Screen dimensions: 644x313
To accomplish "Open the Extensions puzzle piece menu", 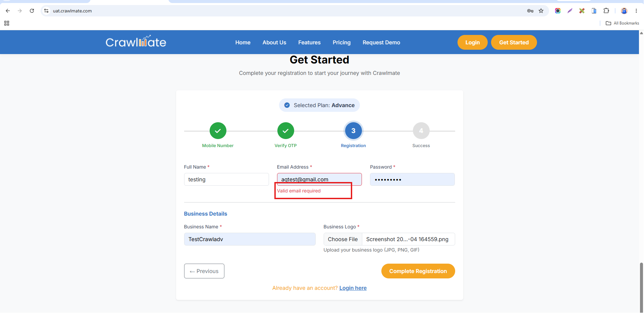I will pyautogui.click(x=606, y=11).
